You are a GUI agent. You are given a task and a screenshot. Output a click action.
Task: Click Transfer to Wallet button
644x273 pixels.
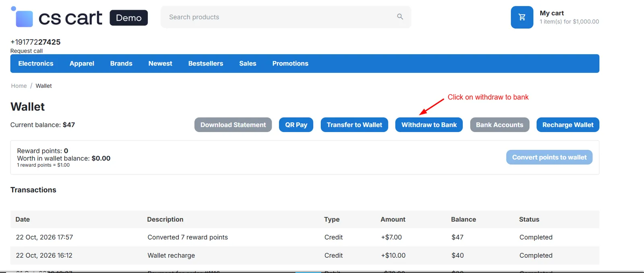tap(354, 125)
